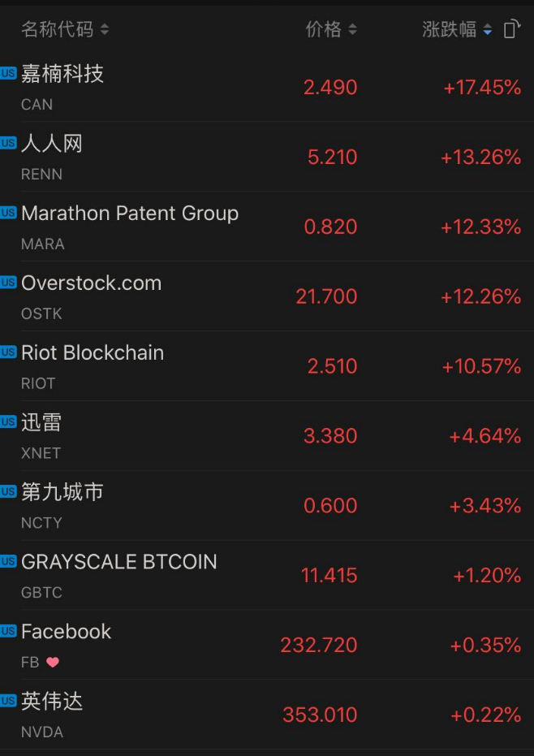Click the US market badge beside 人人网
Viewport: 534px width, 756px height.
pyautogui.click(x=8, y=143)
